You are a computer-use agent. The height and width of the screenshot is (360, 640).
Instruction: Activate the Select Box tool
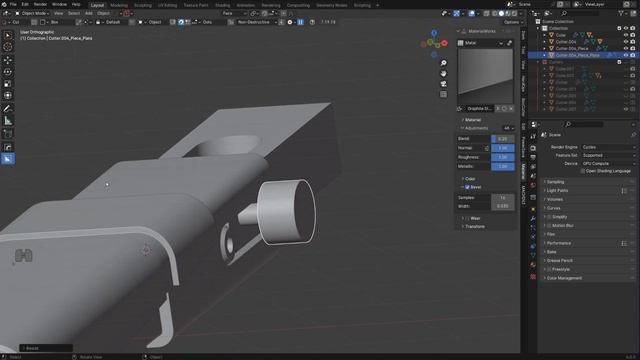pos(7,35)
